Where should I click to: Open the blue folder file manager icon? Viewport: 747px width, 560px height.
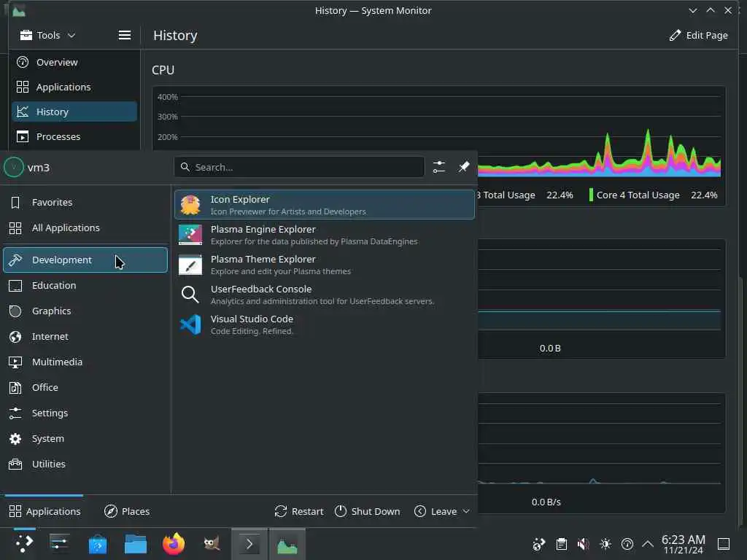point(135,544)
